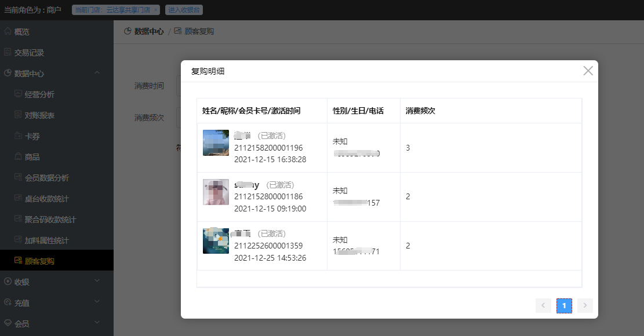Open 卡券 submenu item
Viewport: 644px width, 336px height.
tap(57, 136)
